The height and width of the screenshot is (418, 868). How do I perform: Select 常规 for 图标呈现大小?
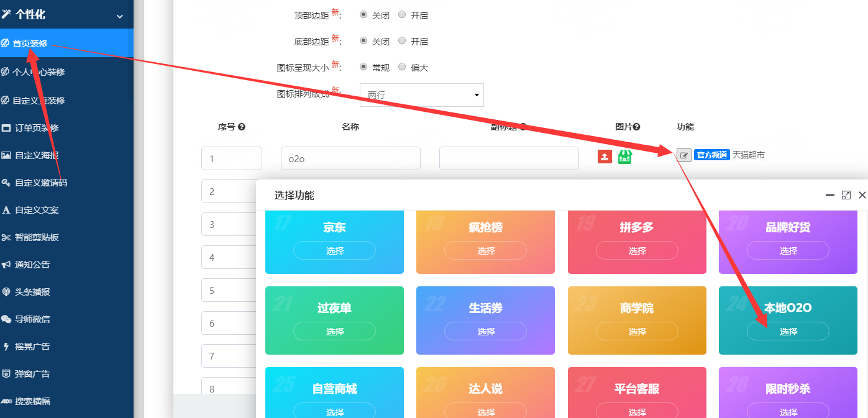(363, 67)
